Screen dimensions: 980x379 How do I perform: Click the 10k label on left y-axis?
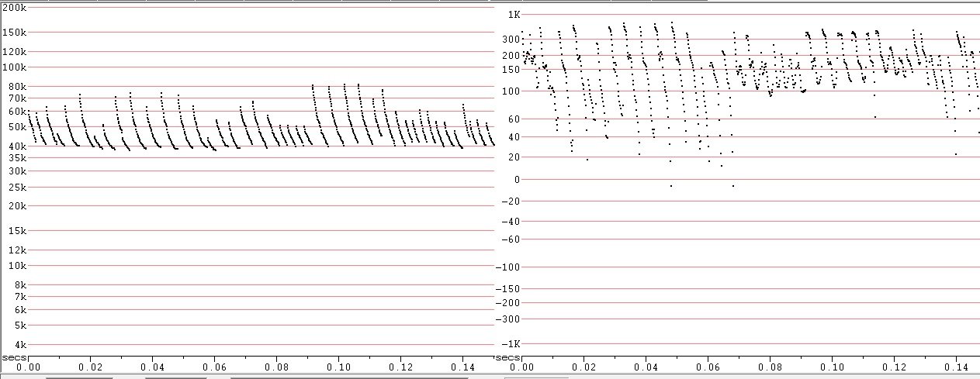[x=17, y=266]
